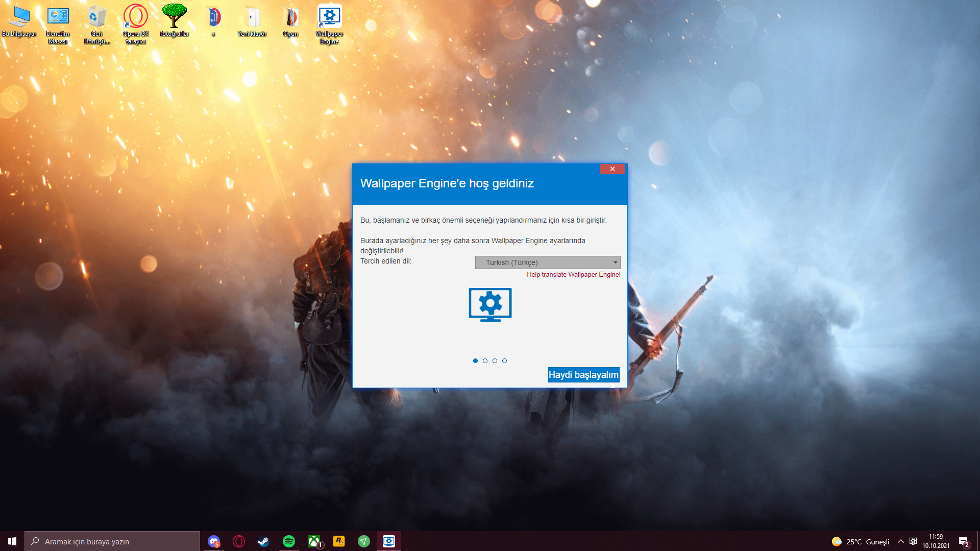This screenshot has height=551, width=980.
Task: Click the taskbar search box
Action: pos(112,541)
